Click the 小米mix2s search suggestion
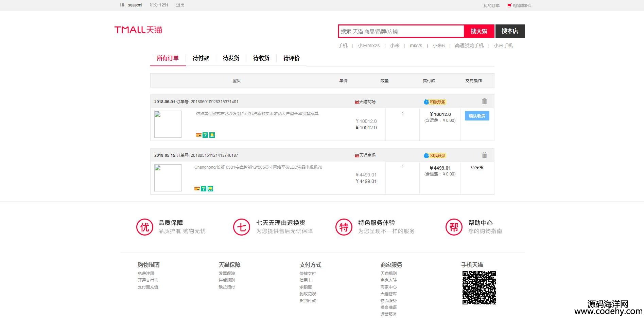This screenshot has width=644, height=318. [369, 45]
